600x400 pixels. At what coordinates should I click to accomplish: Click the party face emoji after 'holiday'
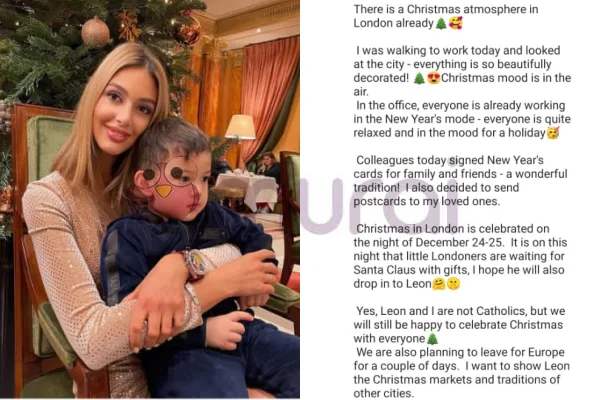click(553, 133)
